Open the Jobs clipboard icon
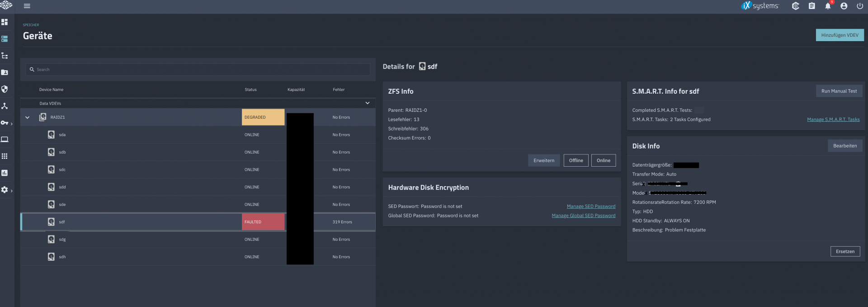Screen dimensions: 868x307 coord(812,6)
